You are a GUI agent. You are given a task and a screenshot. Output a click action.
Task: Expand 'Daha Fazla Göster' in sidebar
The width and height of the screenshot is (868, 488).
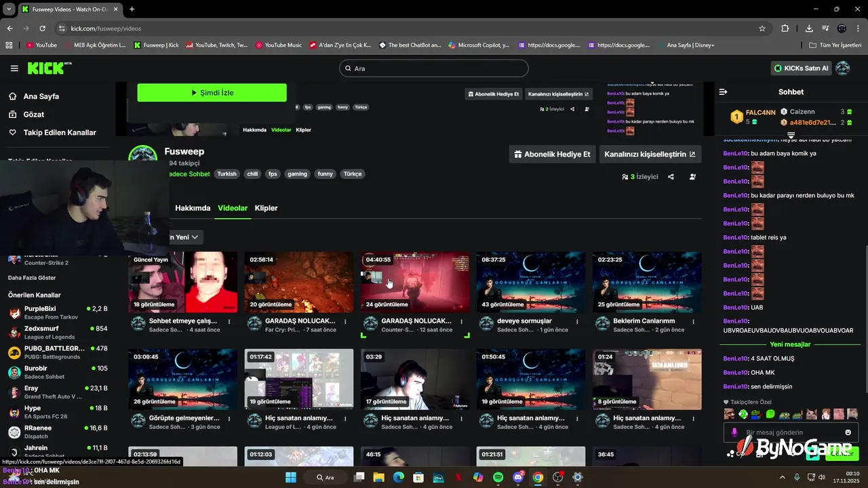tap(32, 278)
